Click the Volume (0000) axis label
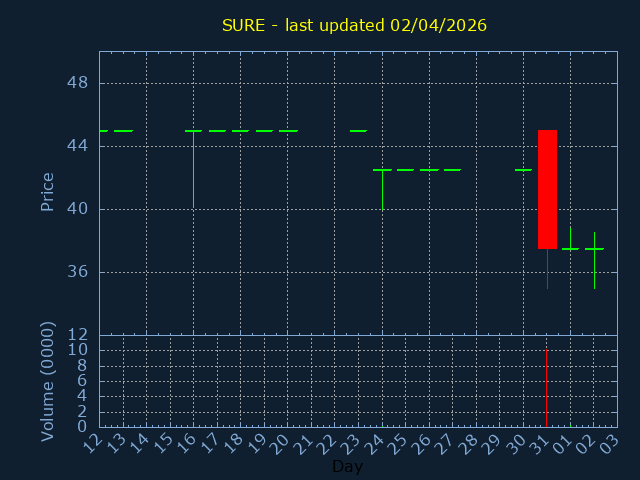The height and width of the screenshot is (480, 640). [x=47, y=381]
